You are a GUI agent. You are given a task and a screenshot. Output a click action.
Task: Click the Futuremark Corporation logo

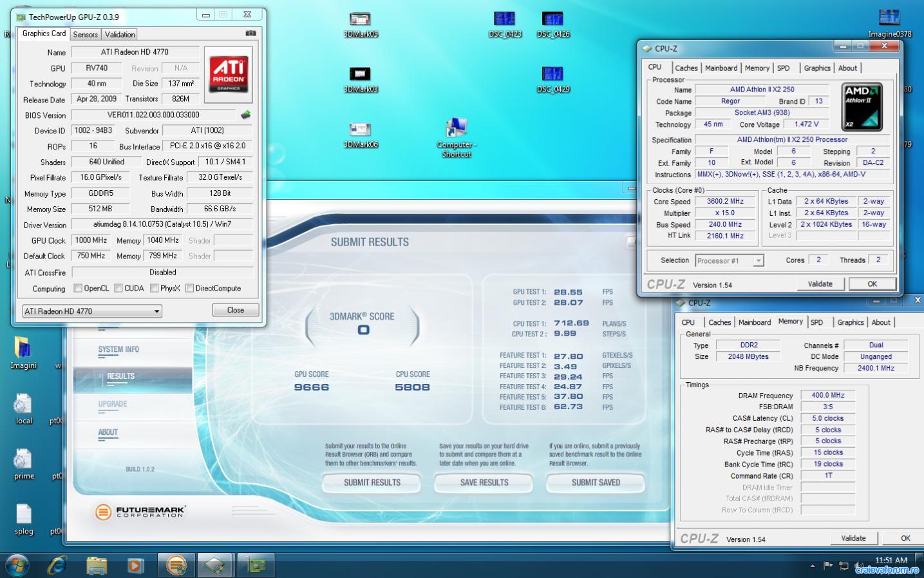(140, 512)
